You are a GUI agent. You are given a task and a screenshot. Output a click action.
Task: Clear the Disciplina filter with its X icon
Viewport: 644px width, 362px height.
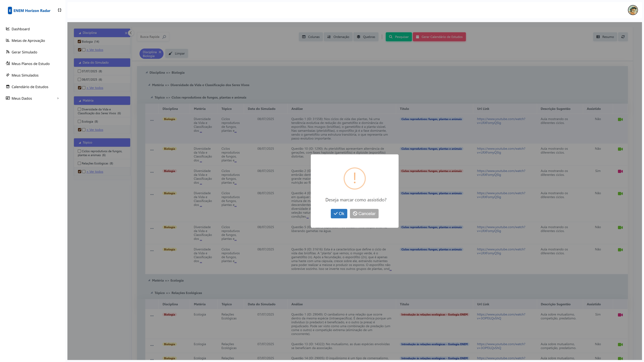coord(126,33)
